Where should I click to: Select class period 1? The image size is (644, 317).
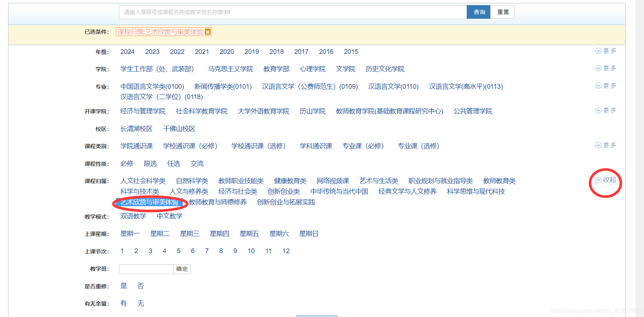pyautogui.click(x=122, y=251)
